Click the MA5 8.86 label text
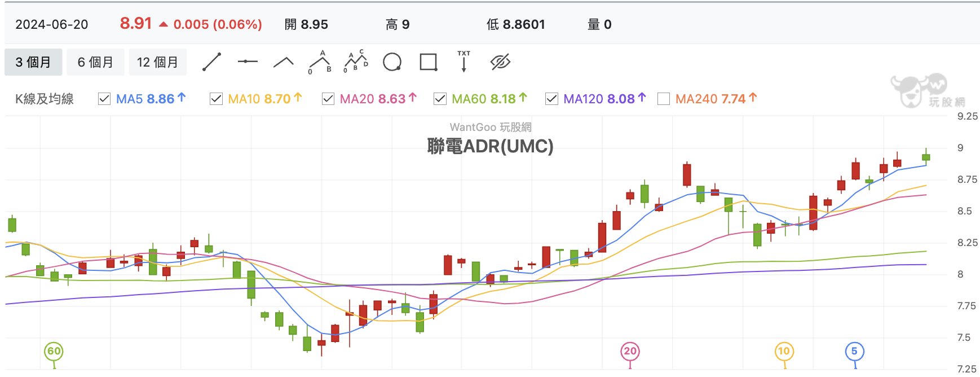The height and width of the screenshot is (377, 980). pyautogui.click(x=145, y=99)
